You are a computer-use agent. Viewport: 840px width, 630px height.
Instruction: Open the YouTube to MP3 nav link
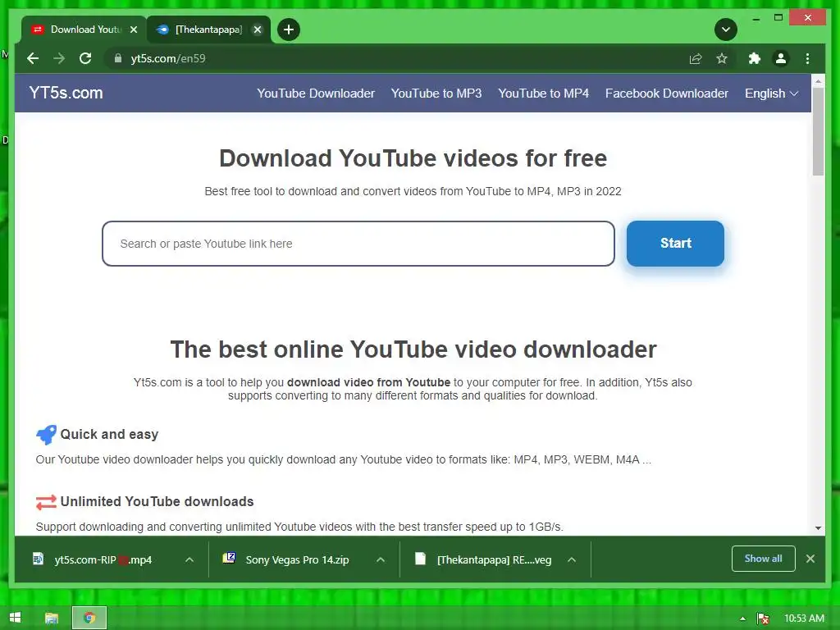coord(436,94)
